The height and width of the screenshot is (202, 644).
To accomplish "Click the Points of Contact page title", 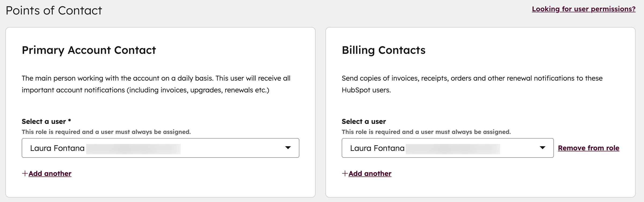I will [x=54, y=10].
